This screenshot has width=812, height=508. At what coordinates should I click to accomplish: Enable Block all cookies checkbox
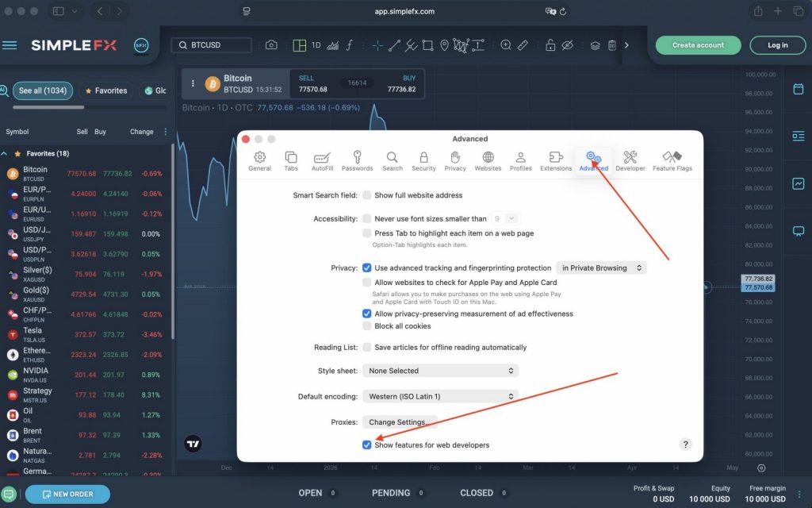[367, 326]
